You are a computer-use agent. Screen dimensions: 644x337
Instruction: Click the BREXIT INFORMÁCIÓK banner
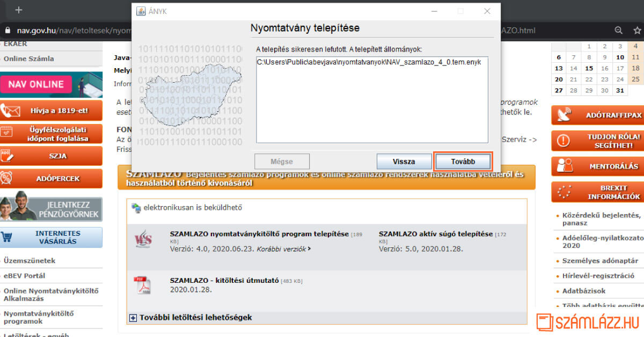tap(597, 192)
